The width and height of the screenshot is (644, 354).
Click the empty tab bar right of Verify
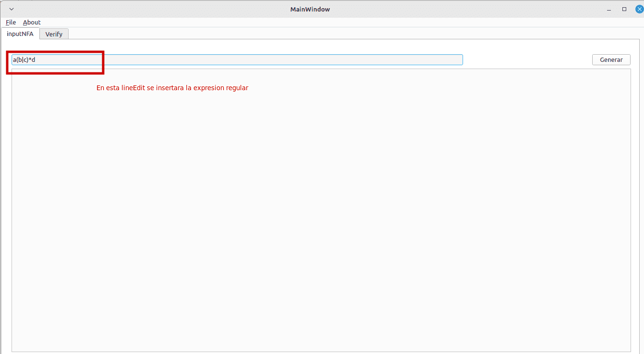(336, 34)
